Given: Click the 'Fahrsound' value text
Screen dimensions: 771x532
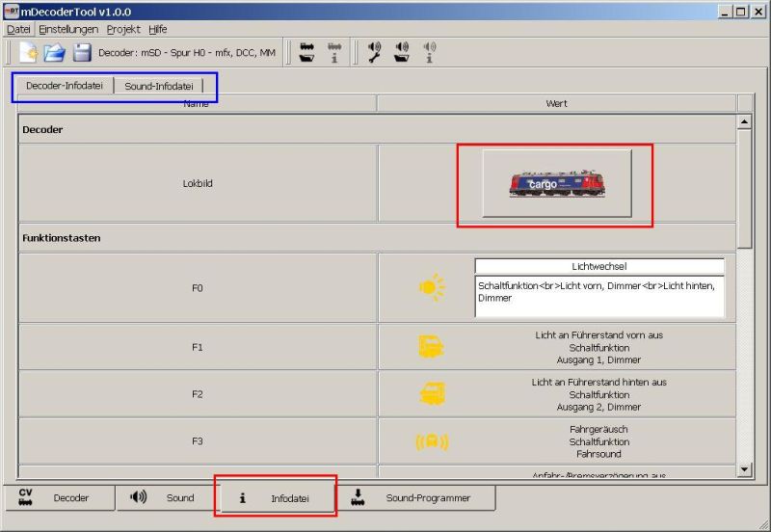Looking at the screenshot, I should click(598, 454).
